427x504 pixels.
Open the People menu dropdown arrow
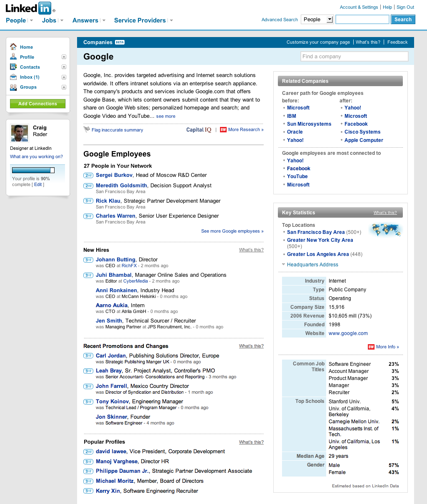[32, 20]
